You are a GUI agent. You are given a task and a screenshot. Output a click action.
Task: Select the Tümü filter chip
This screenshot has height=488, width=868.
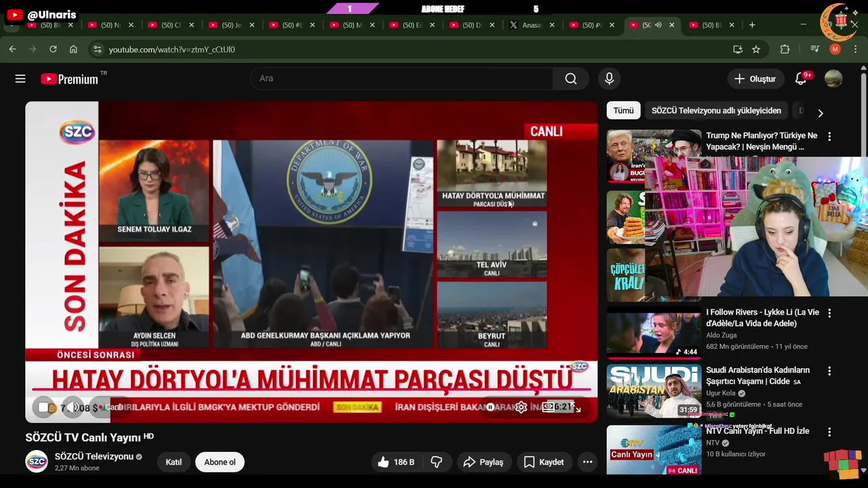point(623,110)
